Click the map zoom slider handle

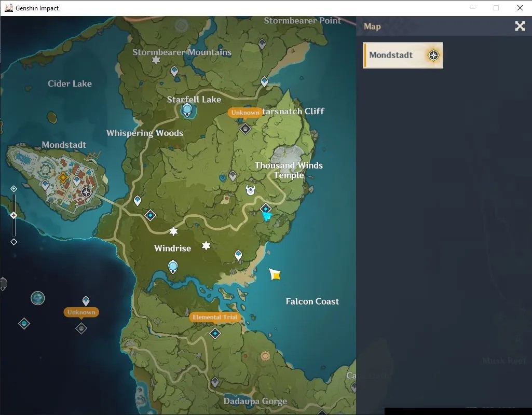(x=13, y=215)
